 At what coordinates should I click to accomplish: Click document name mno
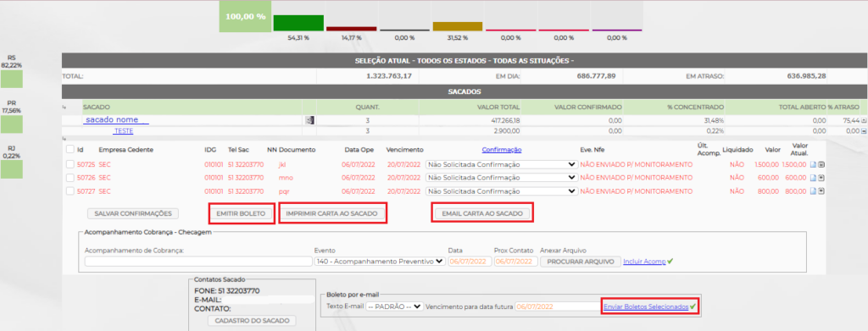(x=286, y=178)
